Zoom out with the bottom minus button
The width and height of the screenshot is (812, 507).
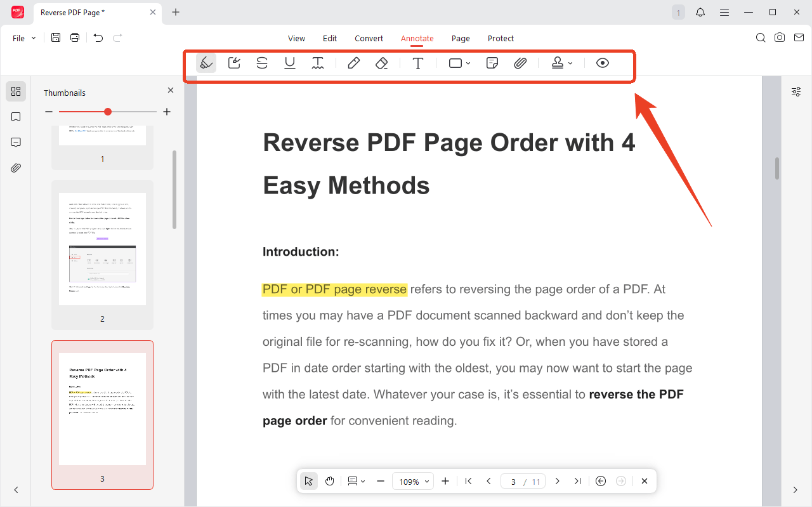point(381,482)
